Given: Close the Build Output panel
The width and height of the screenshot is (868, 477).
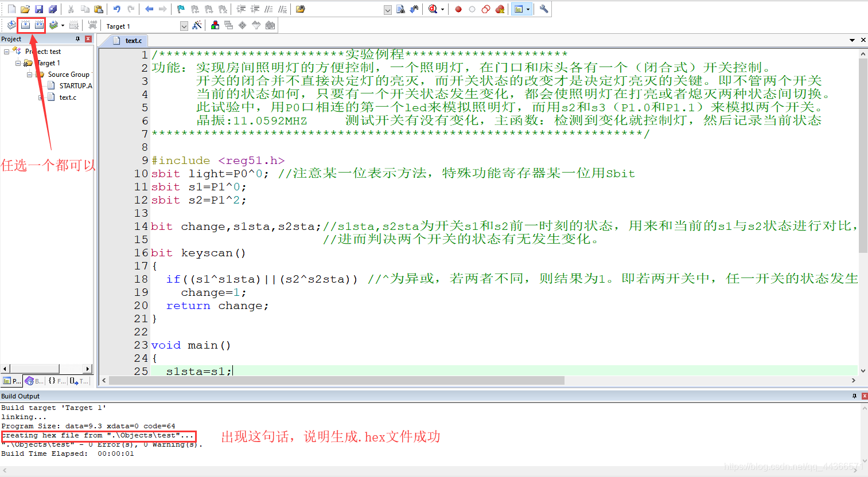Looking at the screenshot, I should (865, 396).
